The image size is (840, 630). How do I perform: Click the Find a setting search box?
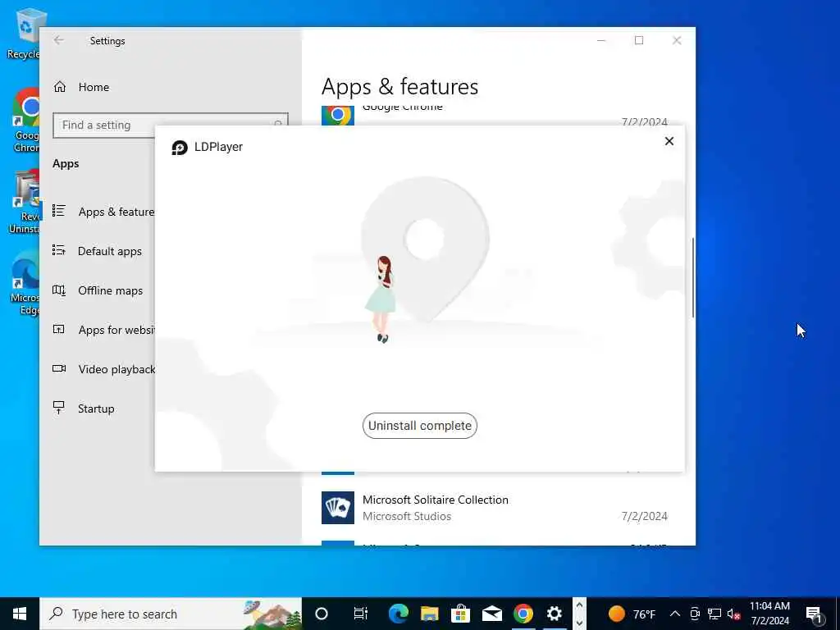(171, 125)
